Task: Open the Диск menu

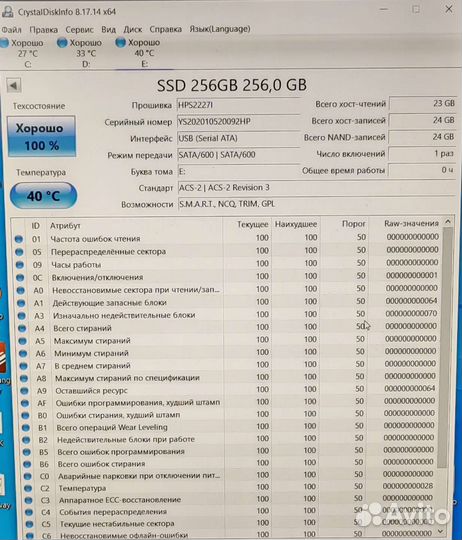Action: [133, 30]
